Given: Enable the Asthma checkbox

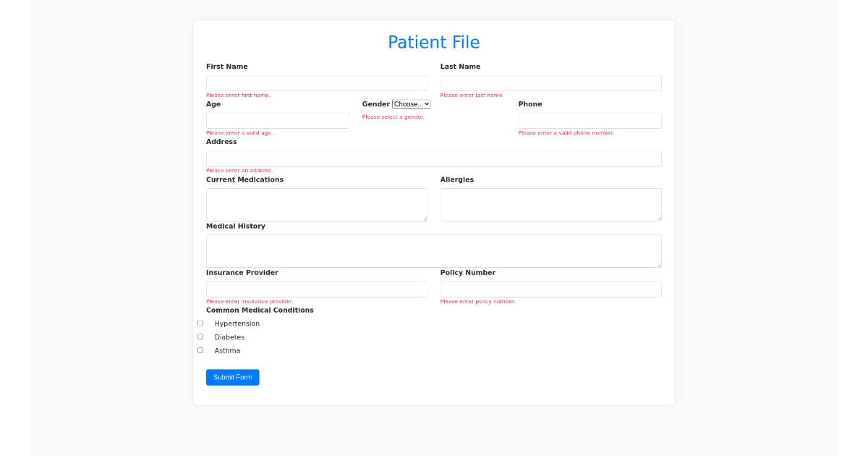Looking at the screenshot, I should point(200,350).
